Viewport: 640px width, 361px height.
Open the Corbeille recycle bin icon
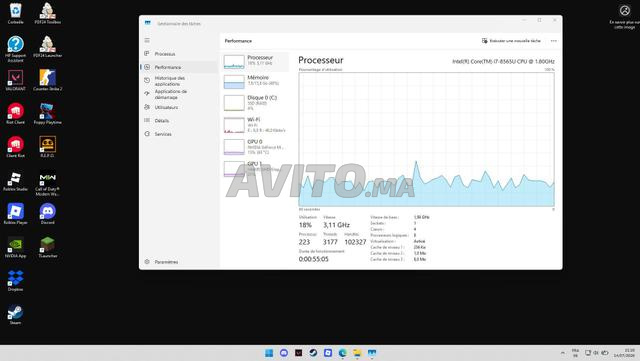click(16, 13)
